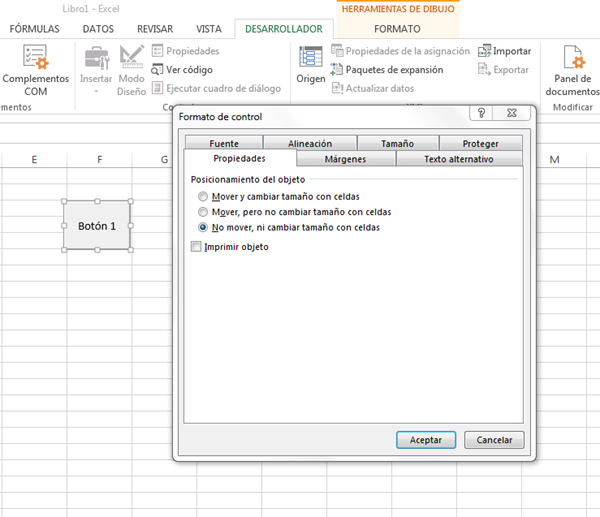Screen dimensions: 600x517
Task: Click the Origen XML icon
Action: pyautogui.click(x=311, y=60)
